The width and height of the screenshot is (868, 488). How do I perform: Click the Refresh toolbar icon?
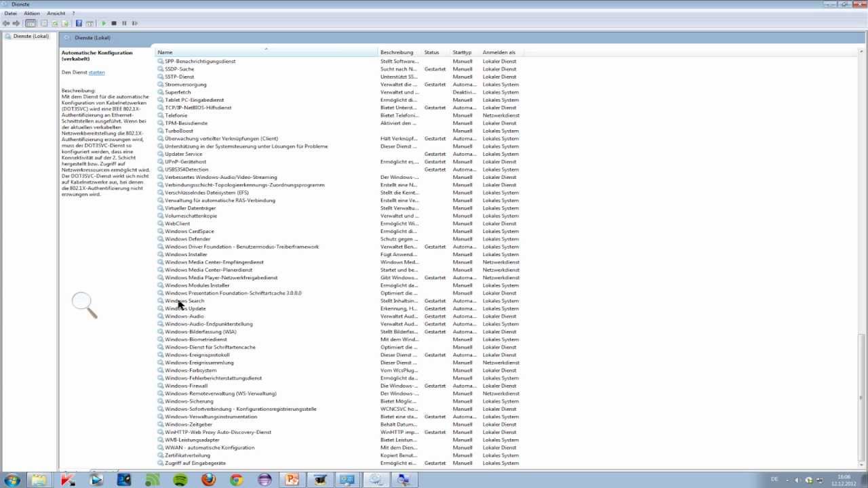(55, 23)
